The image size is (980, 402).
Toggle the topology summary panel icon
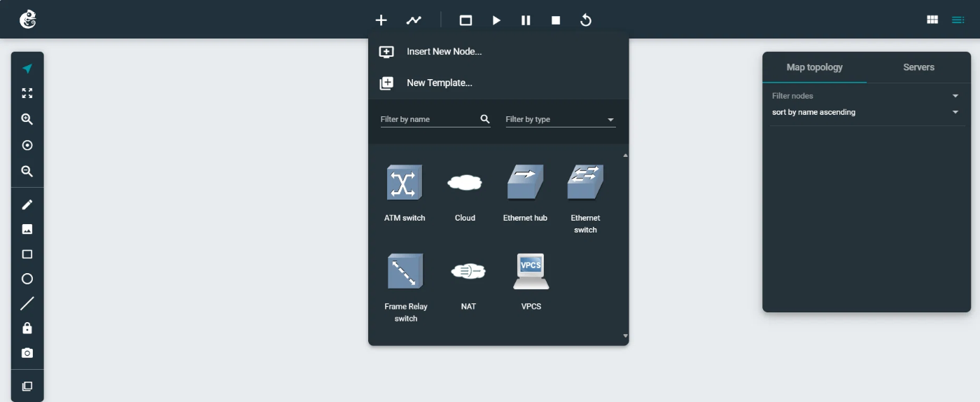(958, 20)
